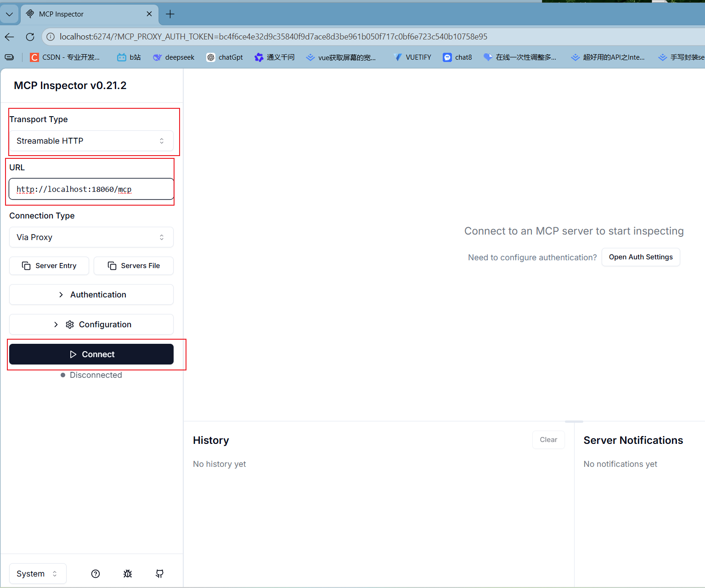Open the 超好用的API之Inte bookmark

608,57
